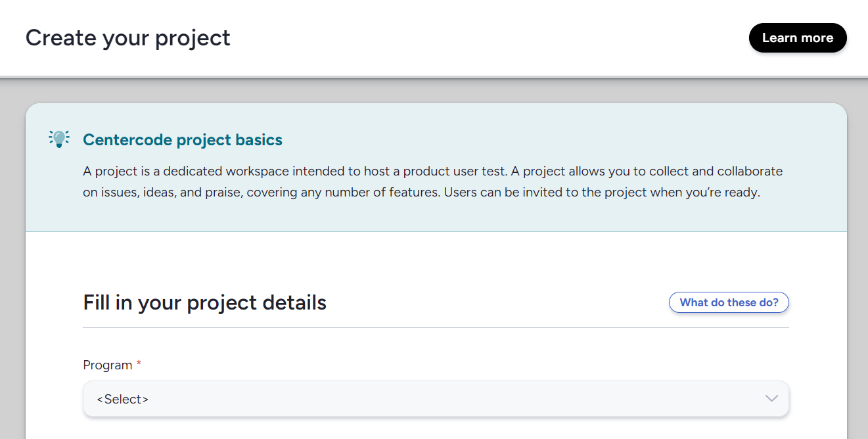Click the divider line under project details heading
868x439 pixels.
(x=435, y=327)
